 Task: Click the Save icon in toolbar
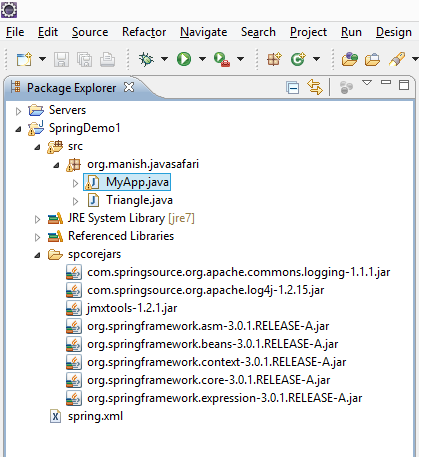click(62, 60)
